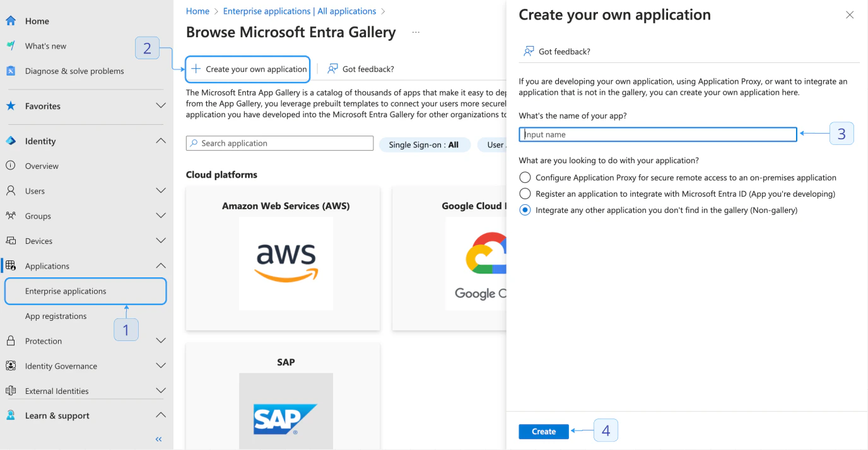Screen dimensions: 868x450
Task: Click the search magnifier icon
Action: point(194,143)
